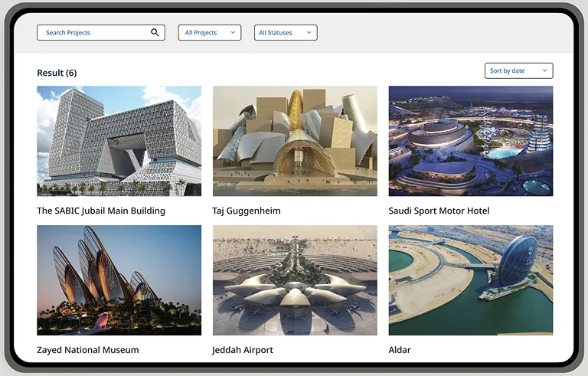Focus the Search Projects input field
Image resolution: width=588 pixels, height=376 pixels.
pos(101,33)
